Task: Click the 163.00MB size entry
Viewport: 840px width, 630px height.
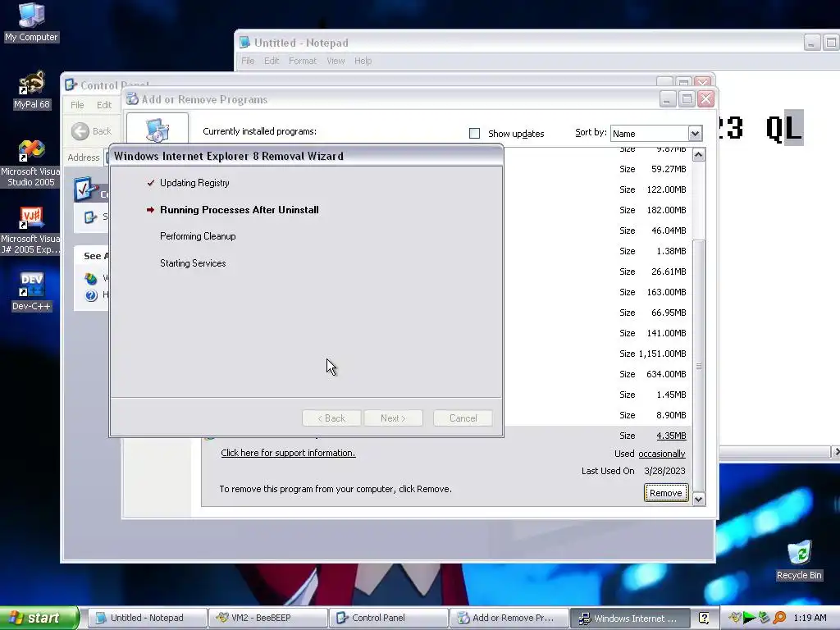Action: (x=666, y=292)
